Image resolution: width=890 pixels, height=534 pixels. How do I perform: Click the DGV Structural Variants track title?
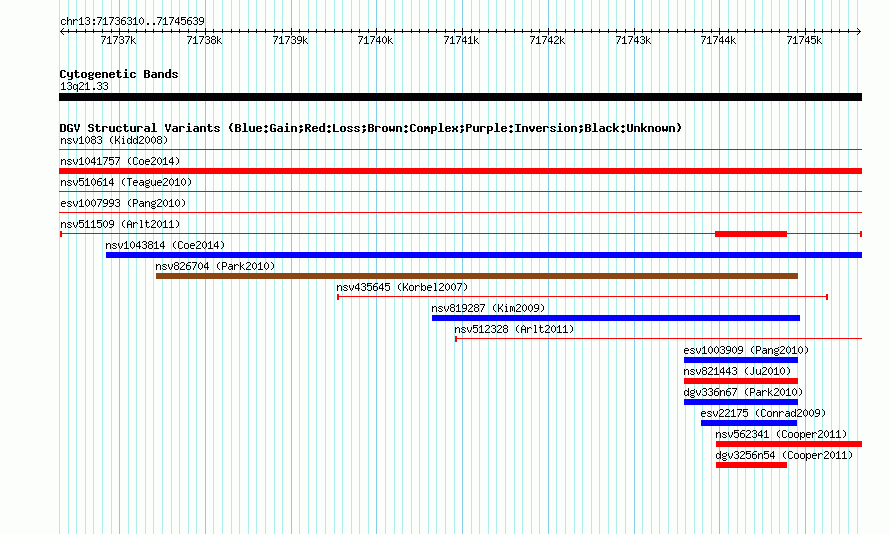pos(371,128)
